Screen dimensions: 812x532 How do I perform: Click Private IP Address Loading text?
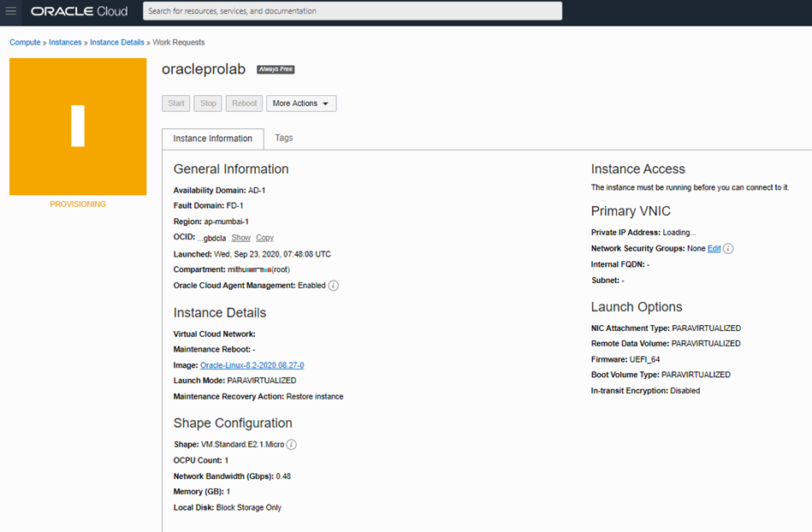(679, 233)
